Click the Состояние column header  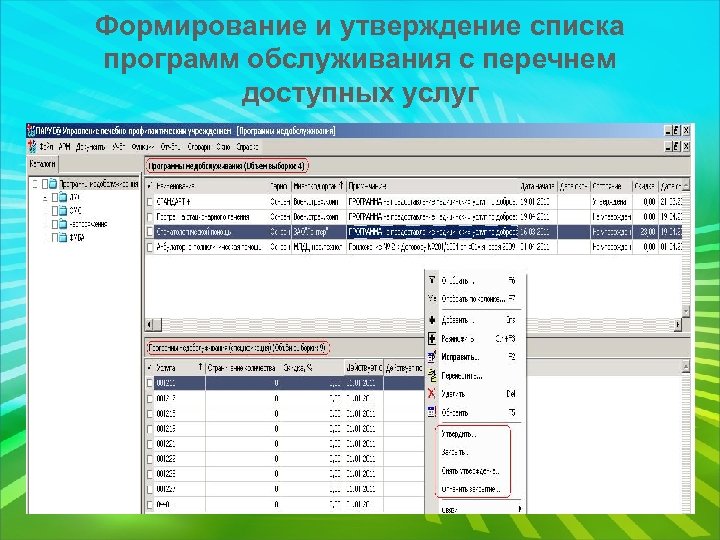[611, 186]
